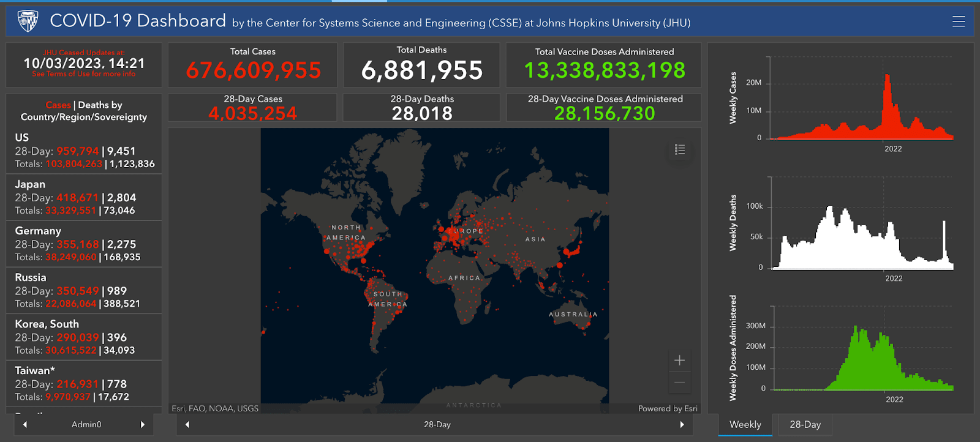The height and width of the screenshot is (442, 980).
Task: Select Germany in the country list
Action: (x=84, y=244)
